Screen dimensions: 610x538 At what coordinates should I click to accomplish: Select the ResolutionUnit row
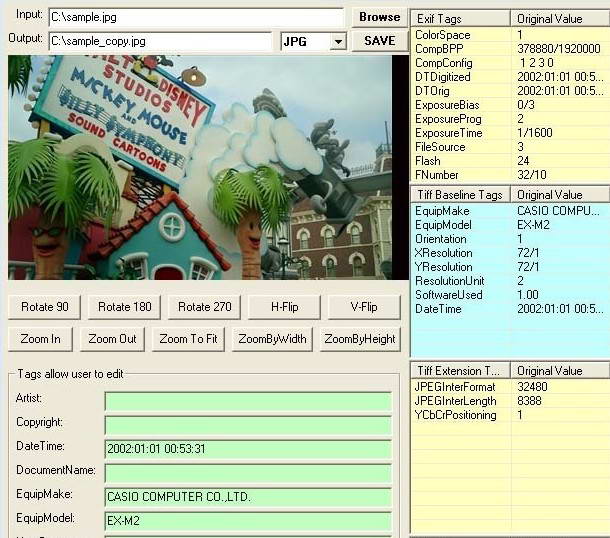pos(510,281)
